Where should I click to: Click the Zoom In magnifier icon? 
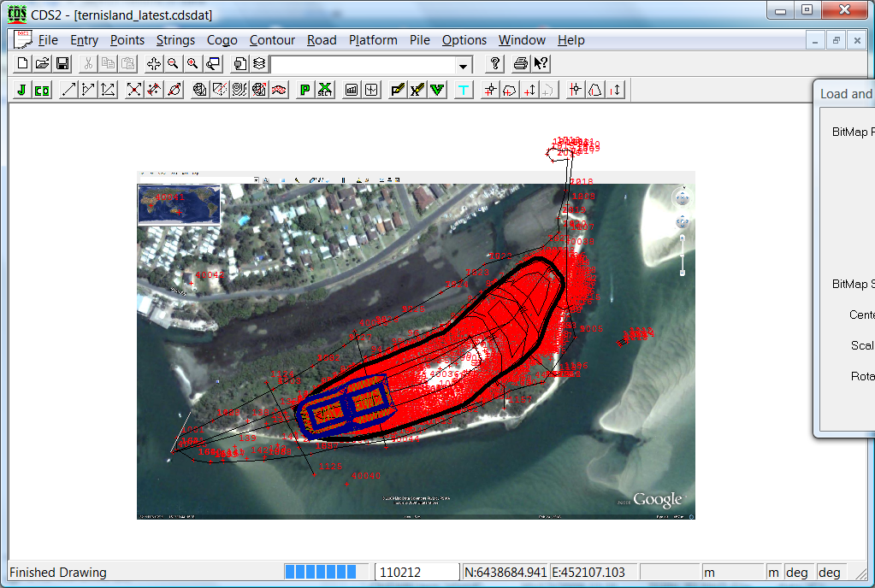[x=192, y=64]
